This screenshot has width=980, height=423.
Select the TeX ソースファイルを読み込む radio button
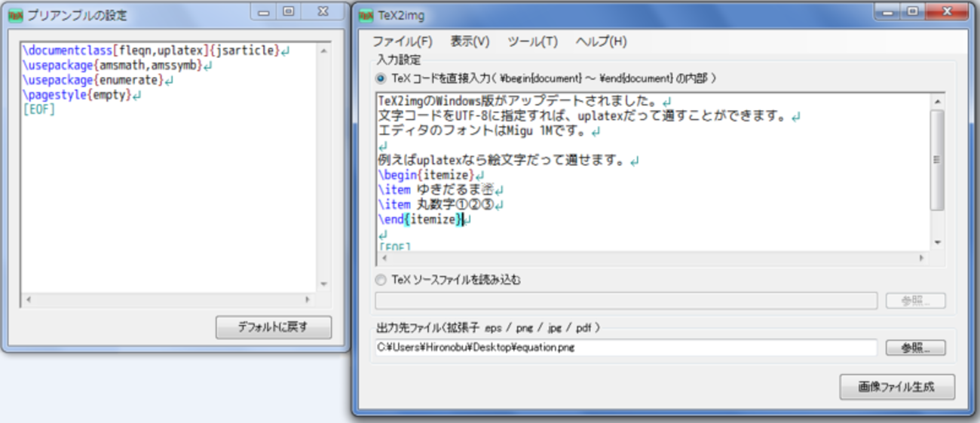pos(381,280)
